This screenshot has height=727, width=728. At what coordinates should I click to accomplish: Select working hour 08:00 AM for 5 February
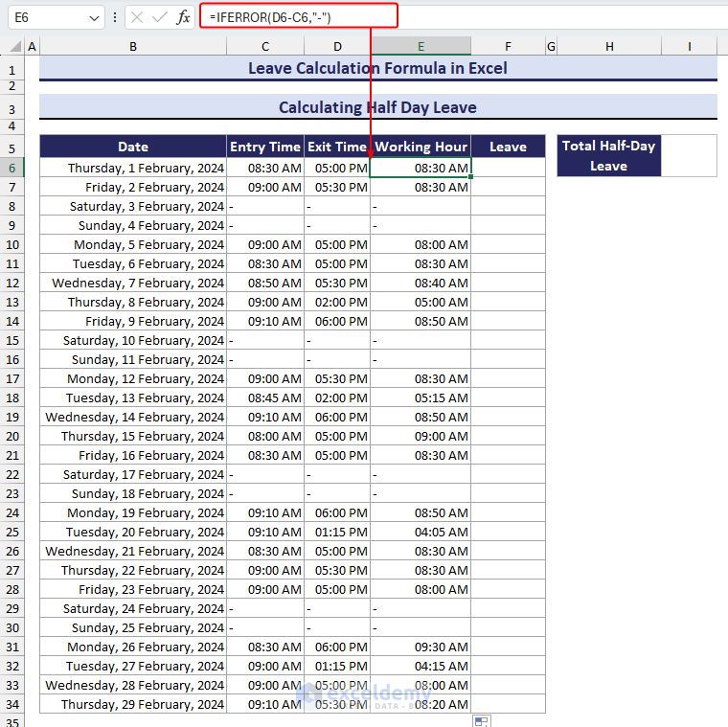click(421, 244)
